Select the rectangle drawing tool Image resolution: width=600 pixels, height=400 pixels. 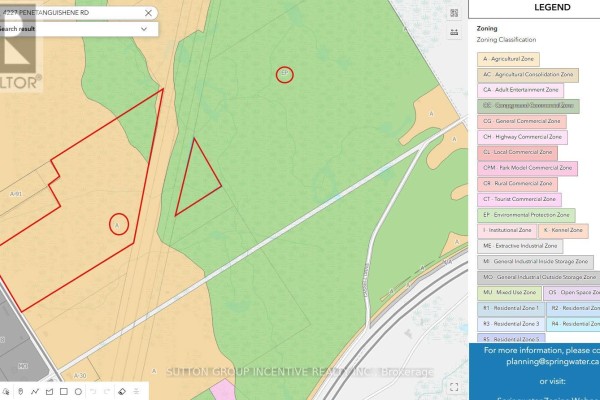(x=64, y=391)
